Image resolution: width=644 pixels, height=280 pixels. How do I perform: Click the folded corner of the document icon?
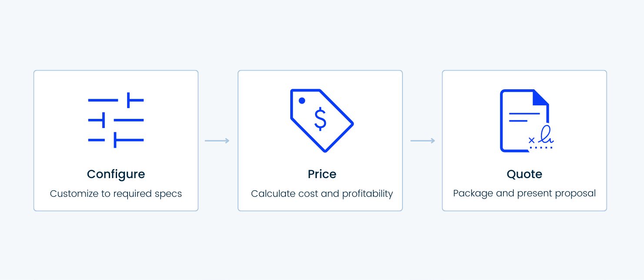click(541, 97)
